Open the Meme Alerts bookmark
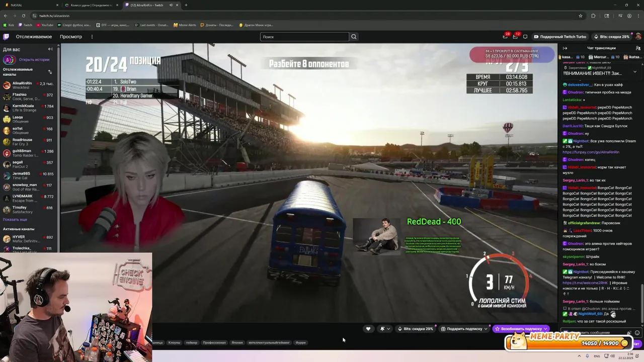This screenshot has height=362, width=644. pyautogui.click(x=185, y=25)
